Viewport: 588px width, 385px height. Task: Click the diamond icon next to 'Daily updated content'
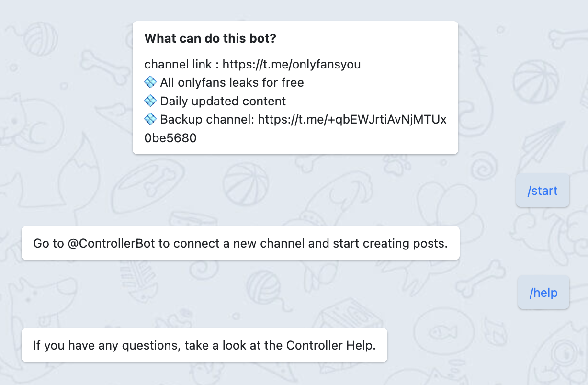tap(150, 101)
